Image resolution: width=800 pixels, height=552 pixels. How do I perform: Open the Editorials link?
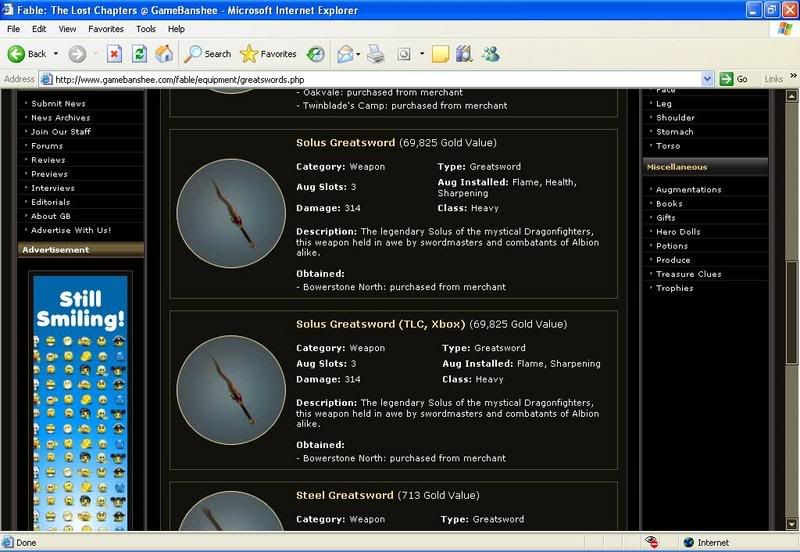tap(51, 202)
